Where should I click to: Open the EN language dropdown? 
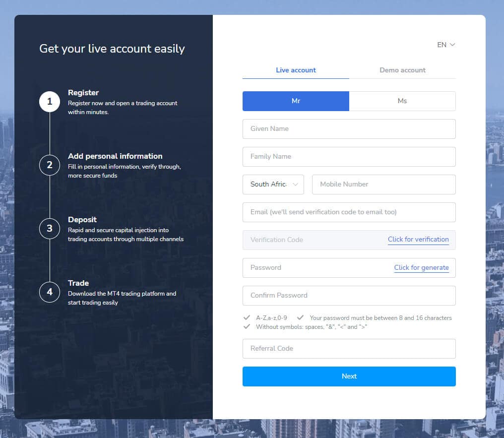coord(445,45)
